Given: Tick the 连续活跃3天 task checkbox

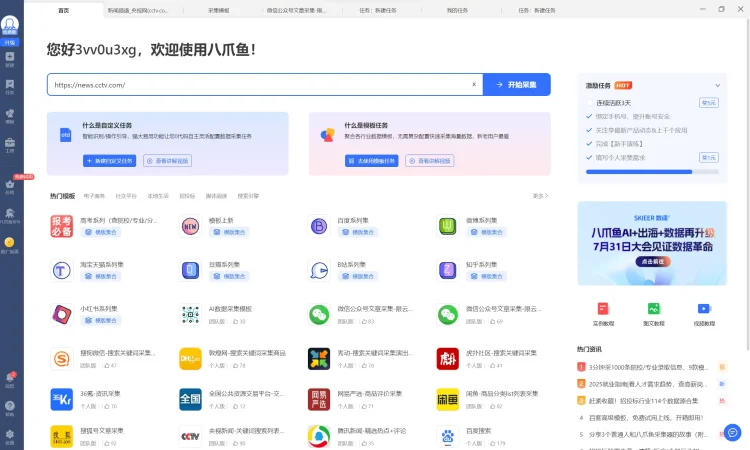Looking at the screenshot, I should (x=590, y=102).
